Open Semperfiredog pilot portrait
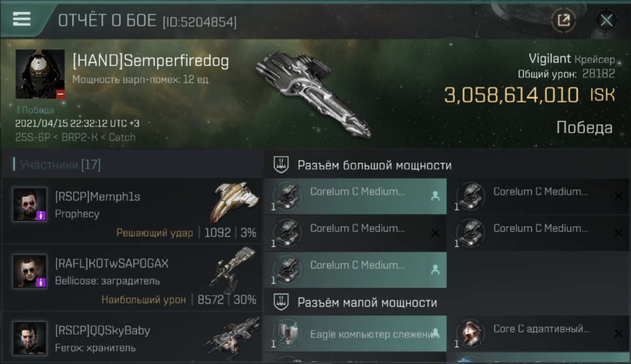The height and width of the screenshot is (364, 631). 40,74
